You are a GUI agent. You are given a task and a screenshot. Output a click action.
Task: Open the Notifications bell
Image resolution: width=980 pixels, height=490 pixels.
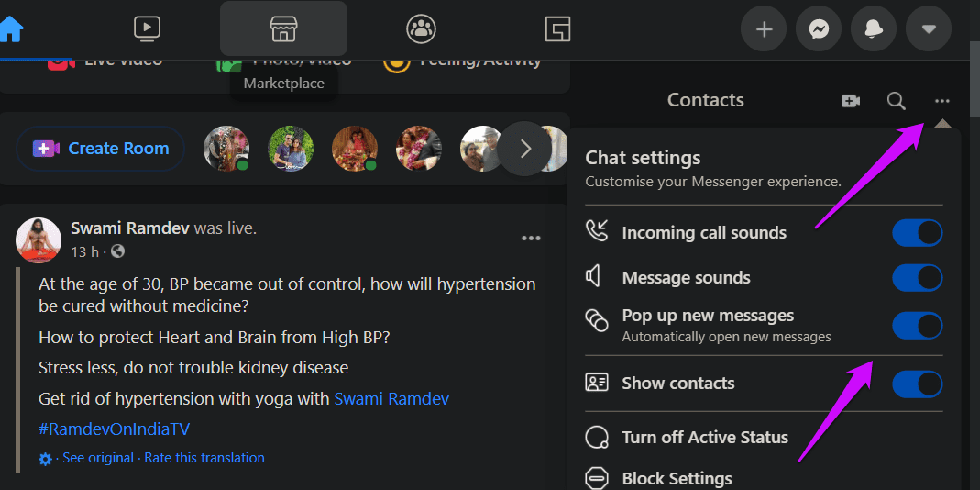(874, 28)
